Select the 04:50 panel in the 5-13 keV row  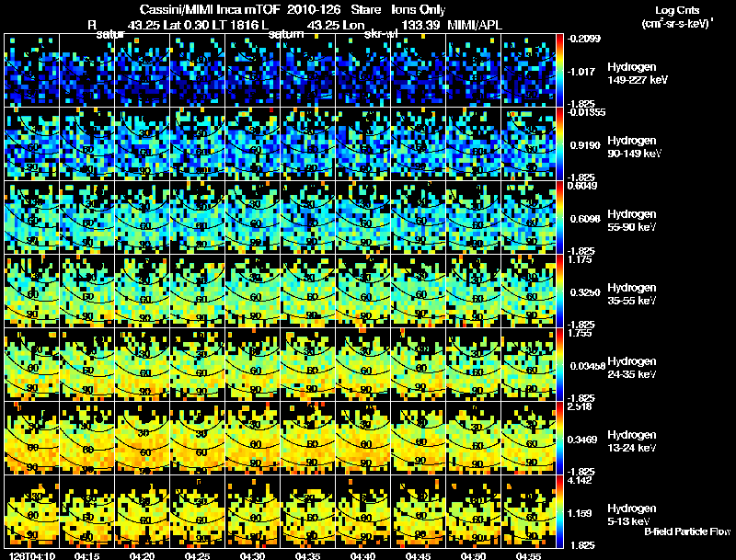pyautogui.click(x=473, y=512)
